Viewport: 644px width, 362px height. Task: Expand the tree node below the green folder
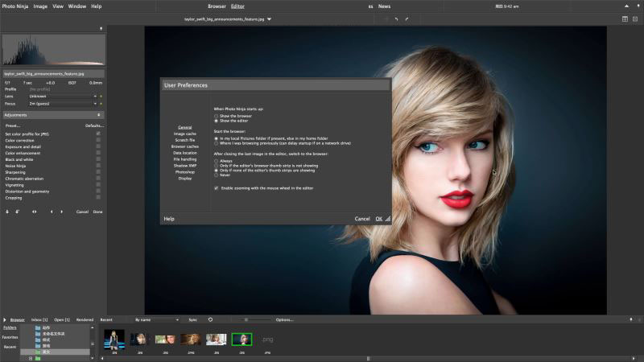point(31,358)
